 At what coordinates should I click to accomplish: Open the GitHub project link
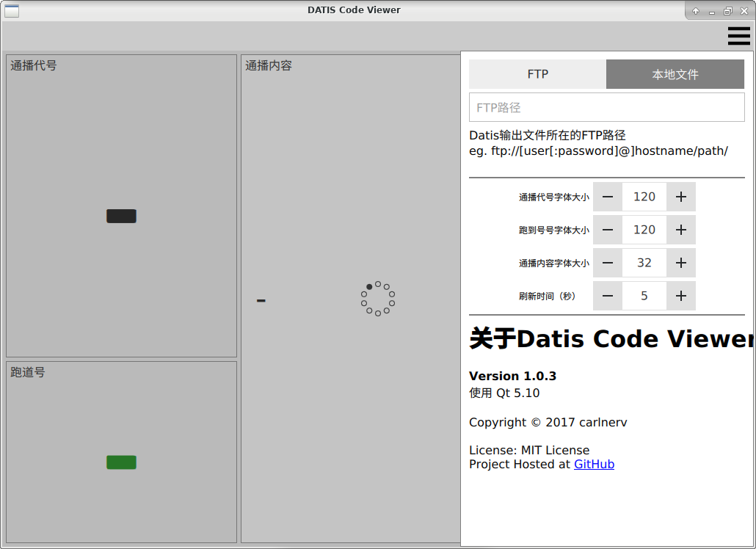click(x=594, y=465)
